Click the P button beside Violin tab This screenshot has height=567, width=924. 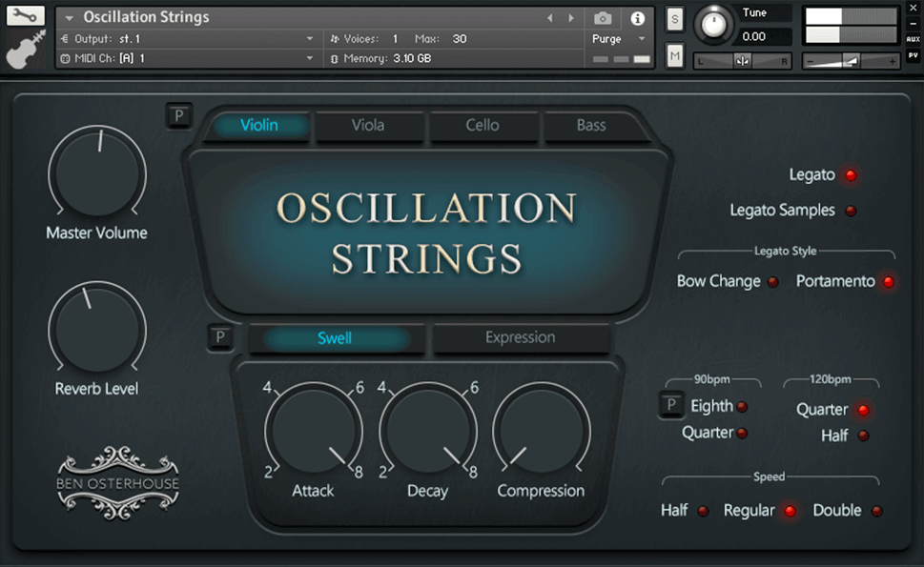[x=179, y=116]
